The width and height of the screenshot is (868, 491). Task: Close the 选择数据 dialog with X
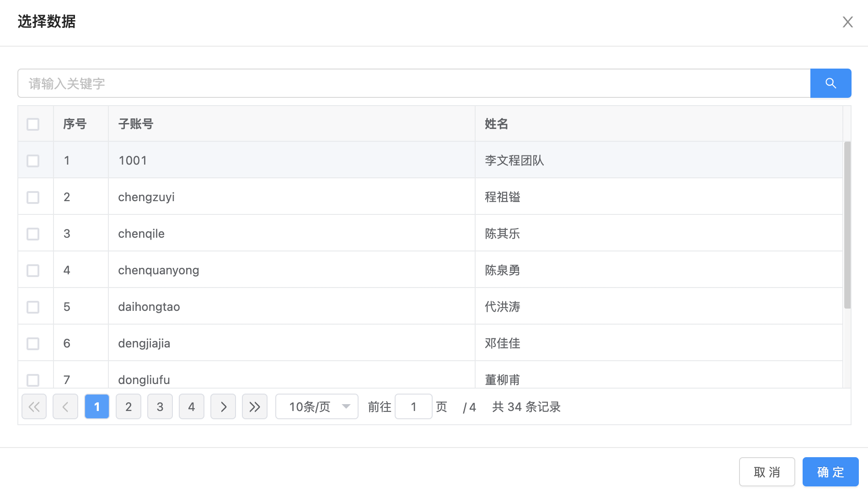click(x=847, y=22)
